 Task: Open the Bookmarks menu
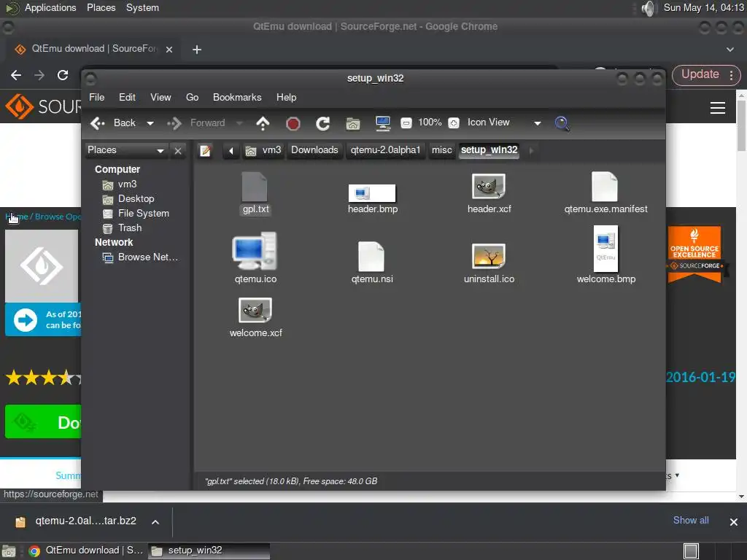point(237,98)
